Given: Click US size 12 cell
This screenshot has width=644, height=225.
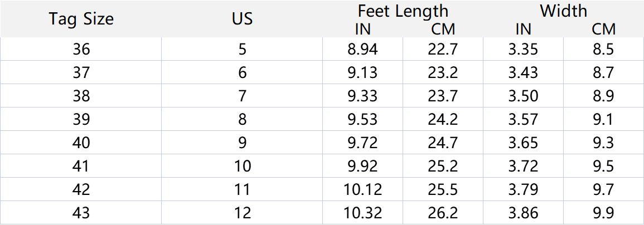Looking at the screenshot, I should coord(242,212).
